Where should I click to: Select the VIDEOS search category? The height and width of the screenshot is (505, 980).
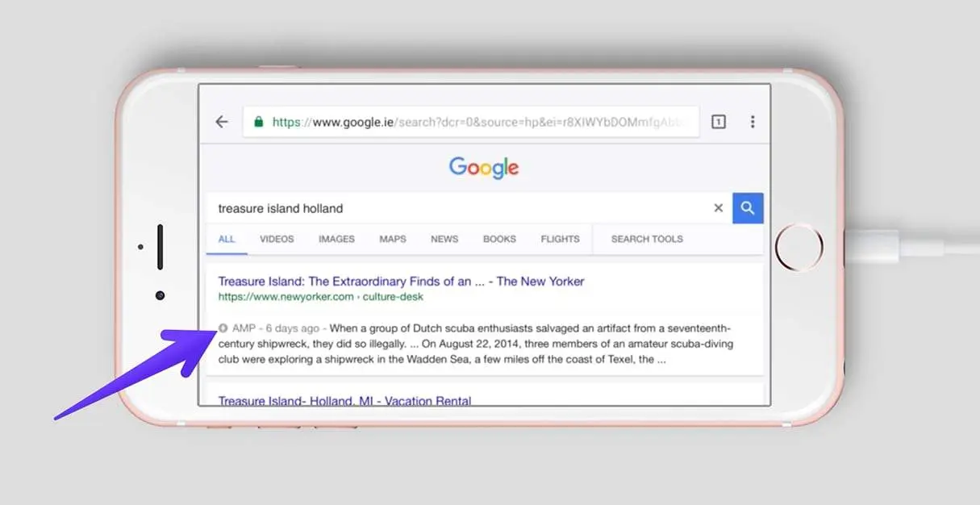[277, 239]
